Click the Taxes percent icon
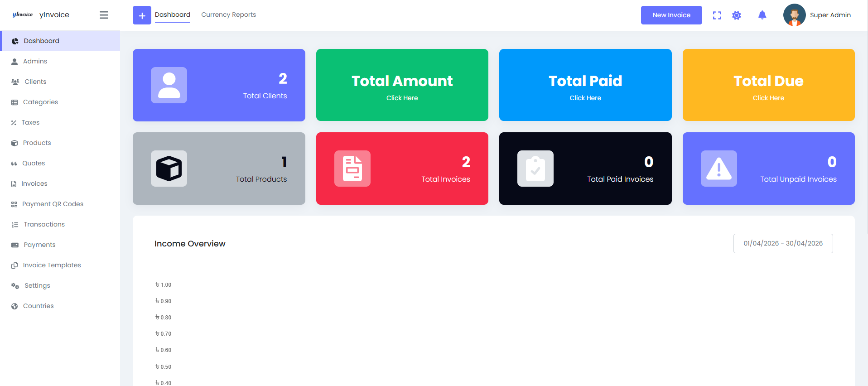 click(14, 122)
